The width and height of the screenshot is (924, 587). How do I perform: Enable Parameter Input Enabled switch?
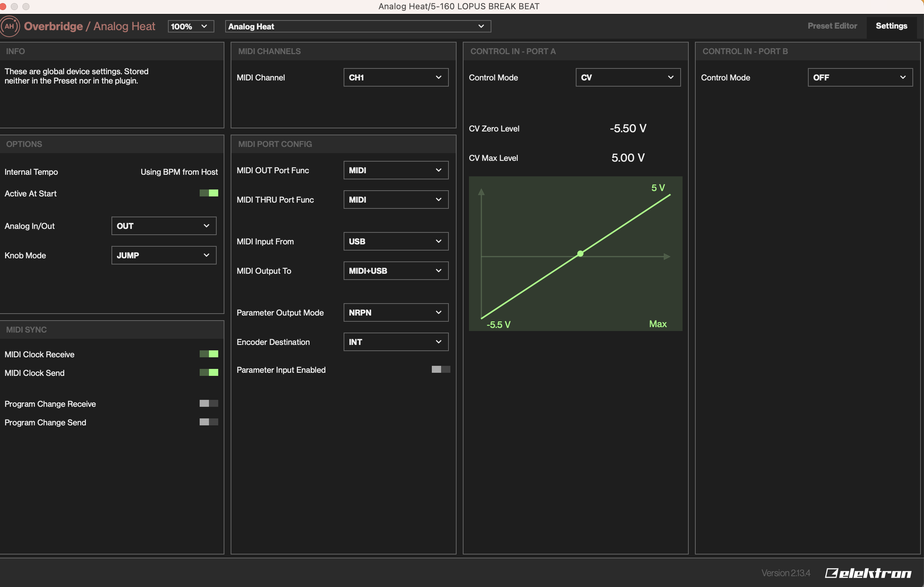tap(441, 369)
